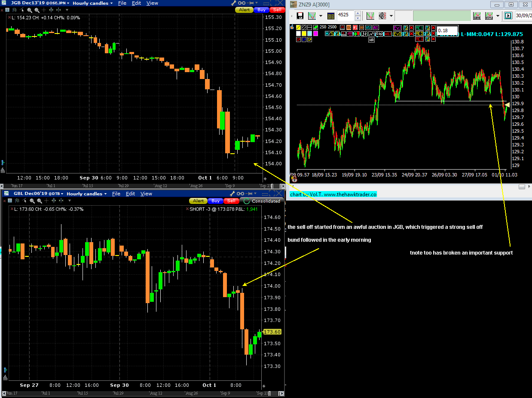Click the chain link icon in GBL chart
This screenshot has width=532, height=398.
(241, 194)
